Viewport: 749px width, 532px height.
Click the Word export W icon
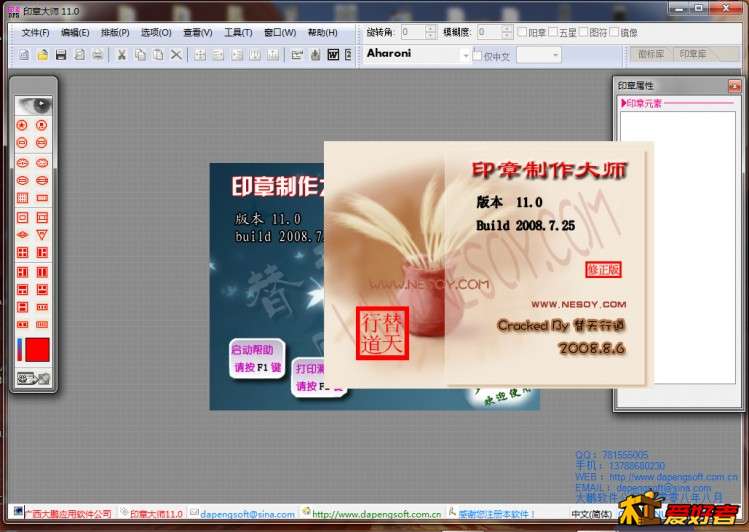click(x=333, y=55)
